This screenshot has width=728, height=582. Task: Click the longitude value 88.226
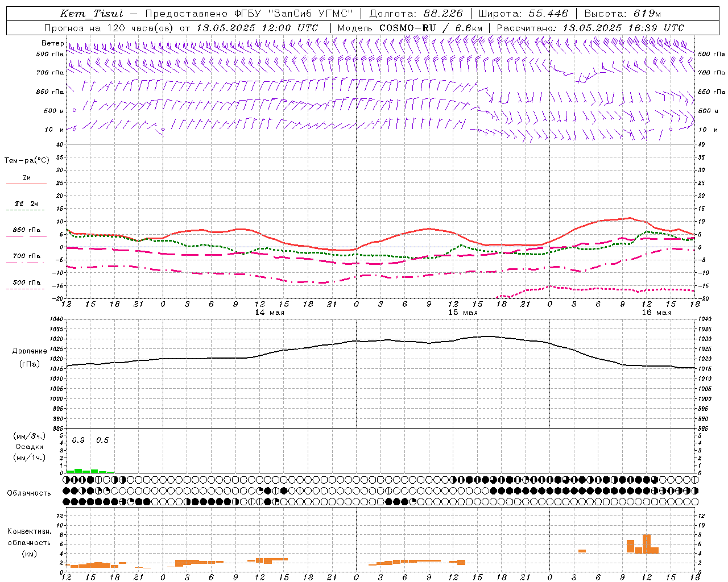[x=444, y=14]
